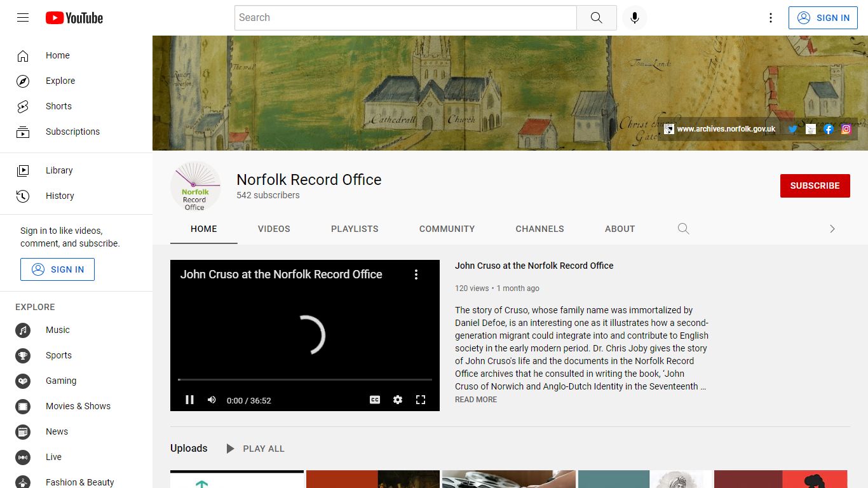Screen dimensions: 868x488
Task: Search within the channel magnifier
Action: coord(684,229)
